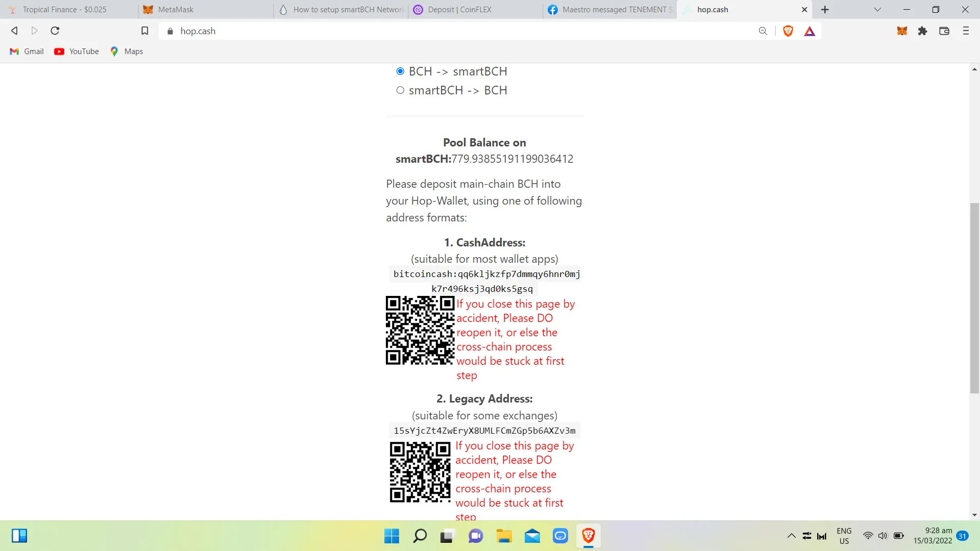This screenshot has width=980, height=551.
Task: Click the CashAddress QR code
Action: (420, 331)
